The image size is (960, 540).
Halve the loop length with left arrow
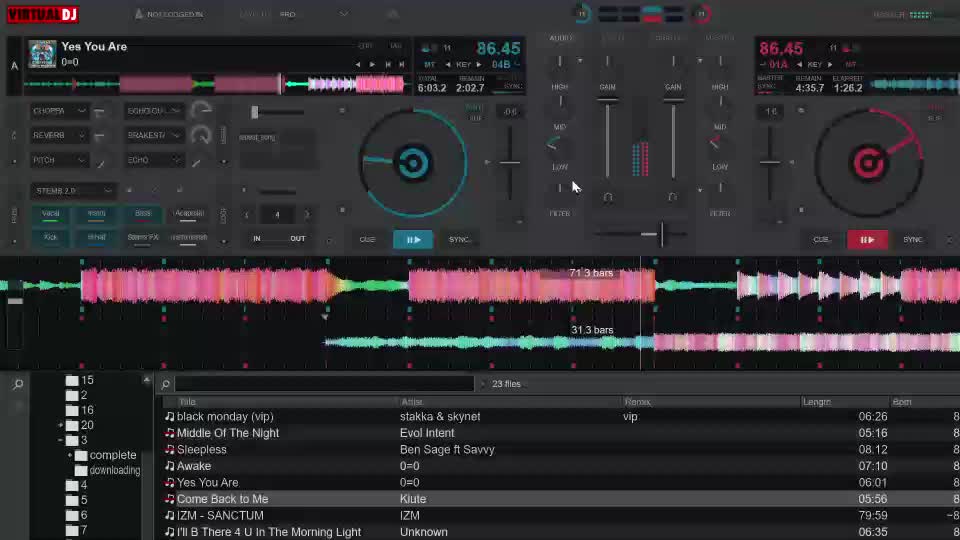[x=247, y=215]
